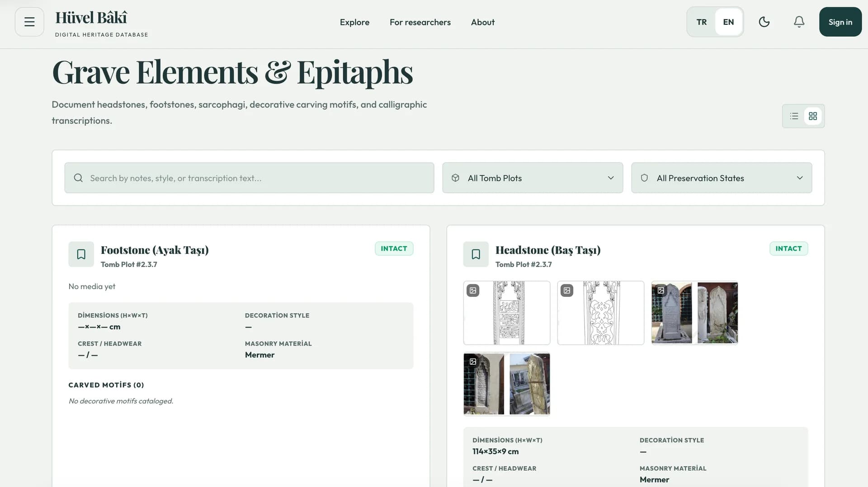868x487 pixels.
Task: Switch language to TR
Action: pyautogui.click(x=702, y=22)
